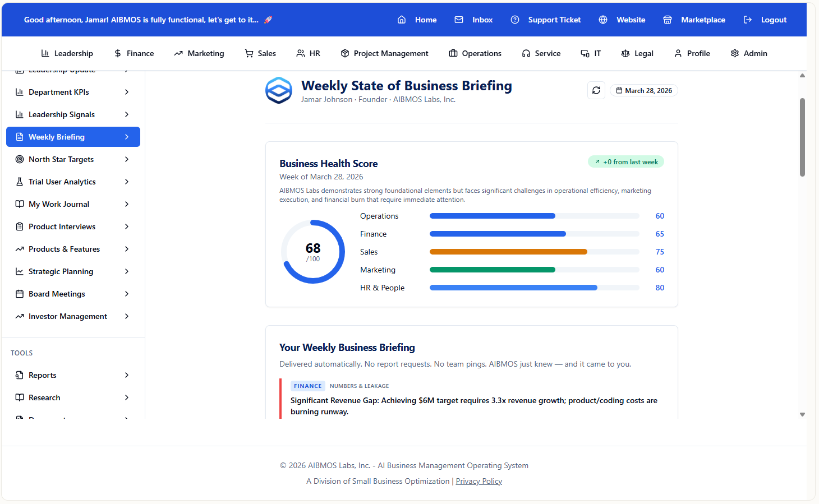Click the Product Interviews clipboard icon
This screenshot has height=504, width=819.
[20, 226]
